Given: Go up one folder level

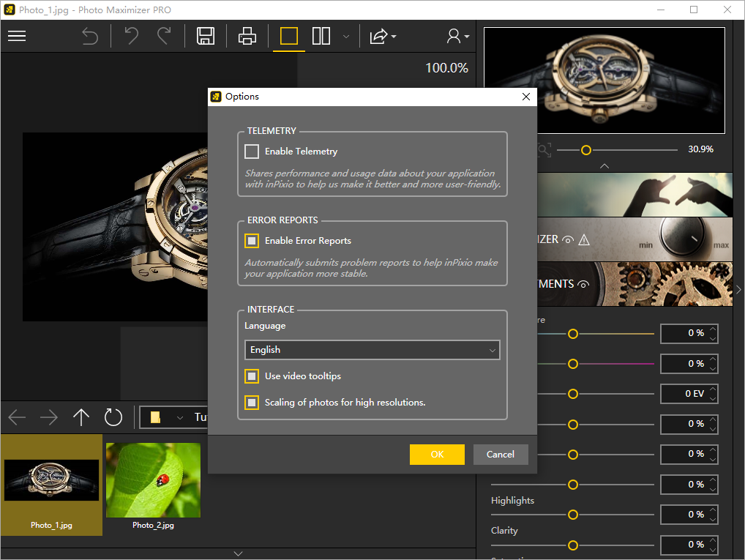Looking at the screenshot, I should pos(81,417).
